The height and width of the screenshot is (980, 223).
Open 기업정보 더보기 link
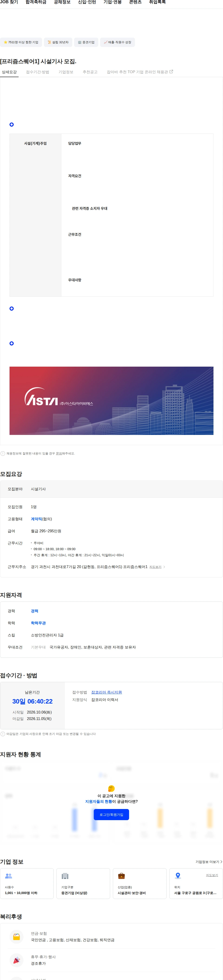[x=209, y=862]
